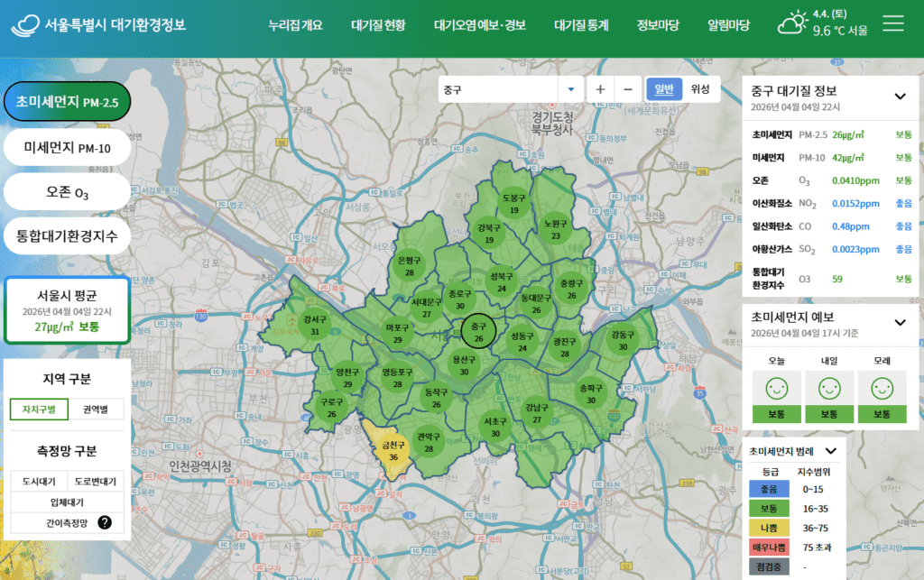
Task: Open the 대기오염 예보·경보 menu
Action: tap(479, 25)
